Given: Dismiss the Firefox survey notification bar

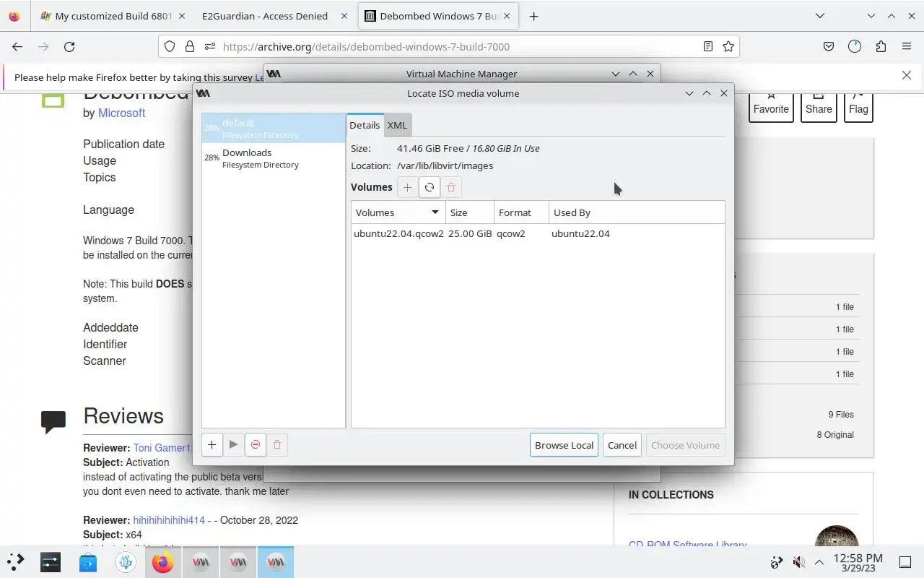Looking at the screenshot, I should [907, 75].
